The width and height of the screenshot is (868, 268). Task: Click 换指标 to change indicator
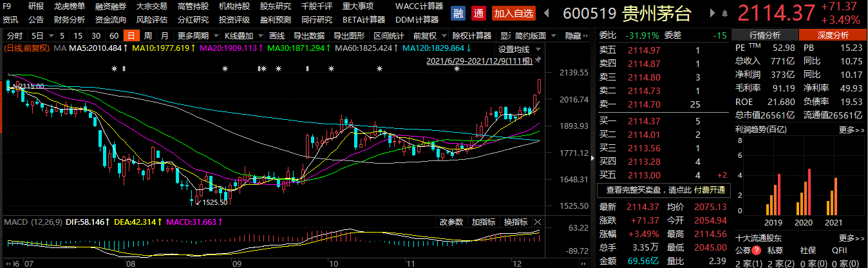click(x=516, y=222)
